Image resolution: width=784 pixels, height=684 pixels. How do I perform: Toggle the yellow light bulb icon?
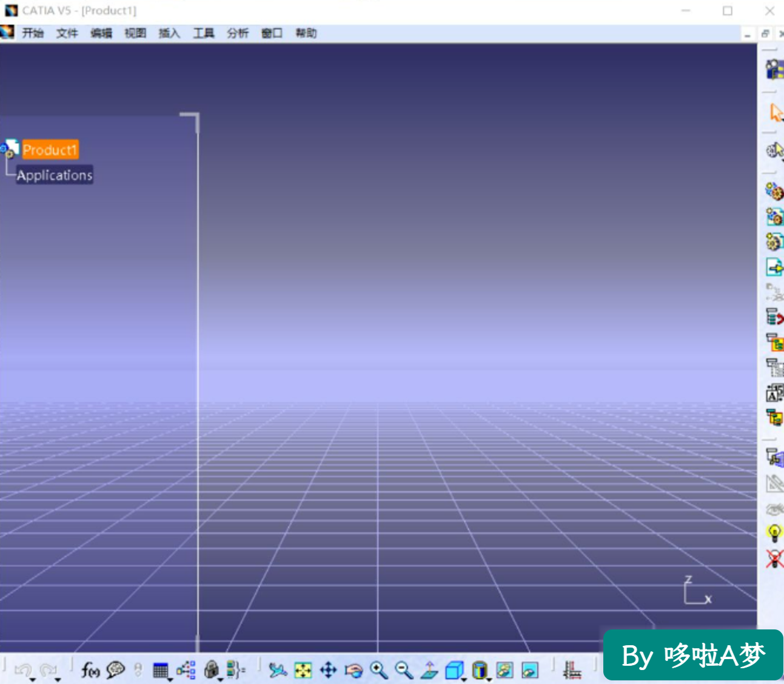point(774,533)
